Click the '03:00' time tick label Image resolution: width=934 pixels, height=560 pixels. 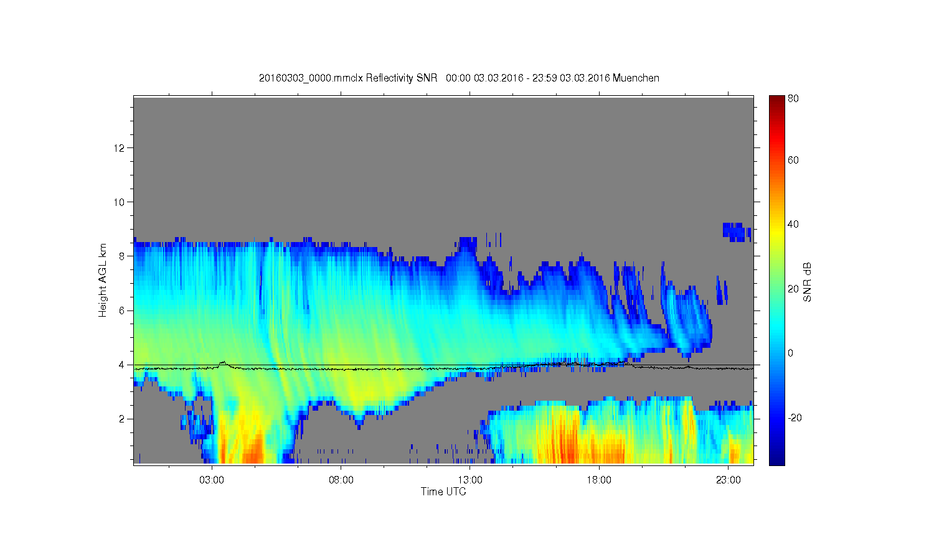(212, 480)
